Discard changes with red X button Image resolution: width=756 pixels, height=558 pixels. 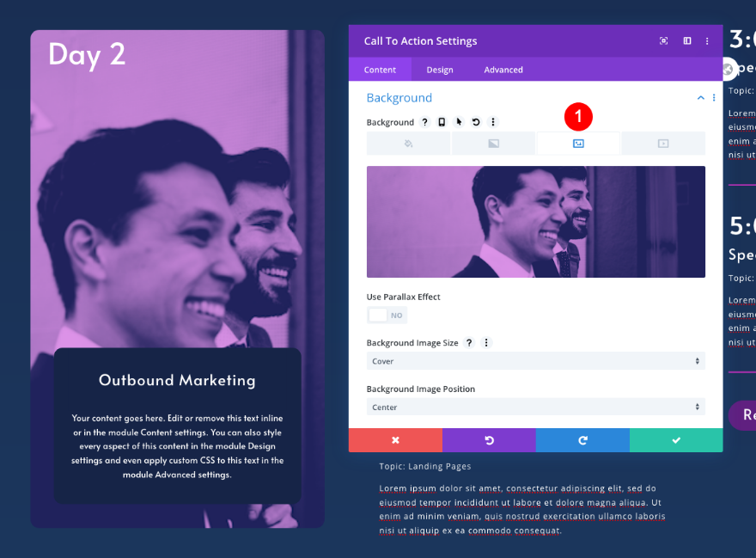395,440
